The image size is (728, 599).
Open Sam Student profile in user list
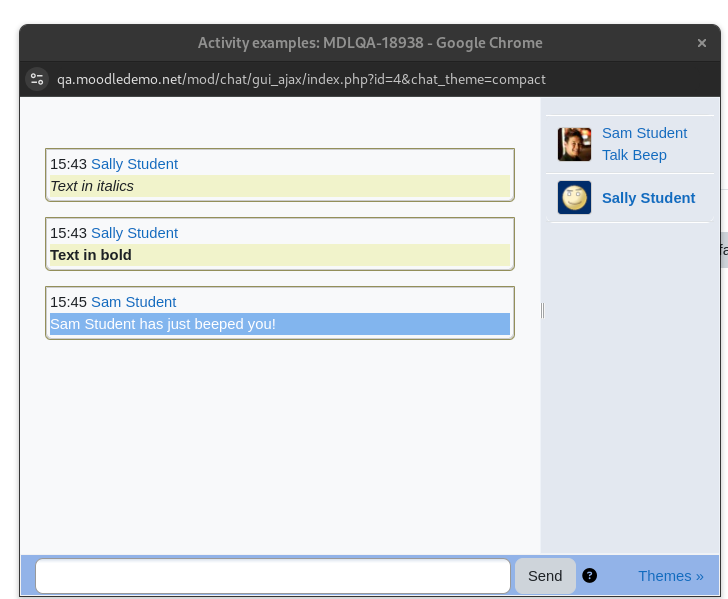[644, 133]
